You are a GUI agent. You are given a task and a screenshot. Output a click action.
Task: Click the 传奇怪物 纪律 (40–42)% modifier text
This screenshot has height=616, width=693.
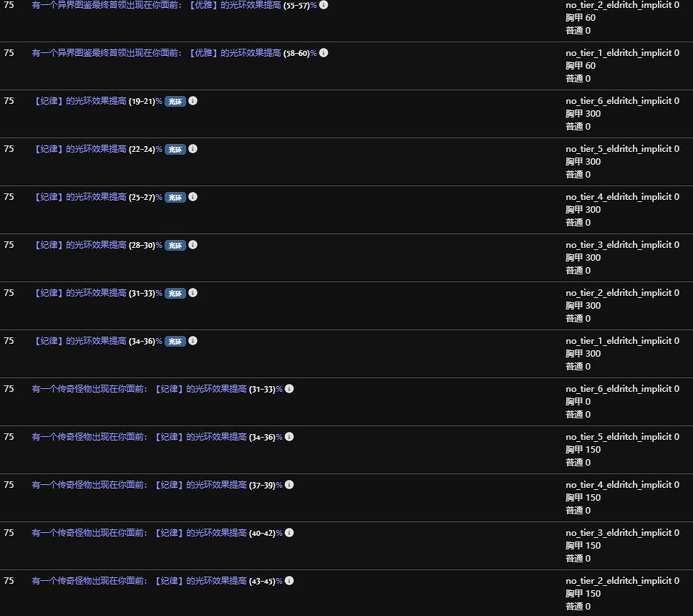click(x=157, y=533)
